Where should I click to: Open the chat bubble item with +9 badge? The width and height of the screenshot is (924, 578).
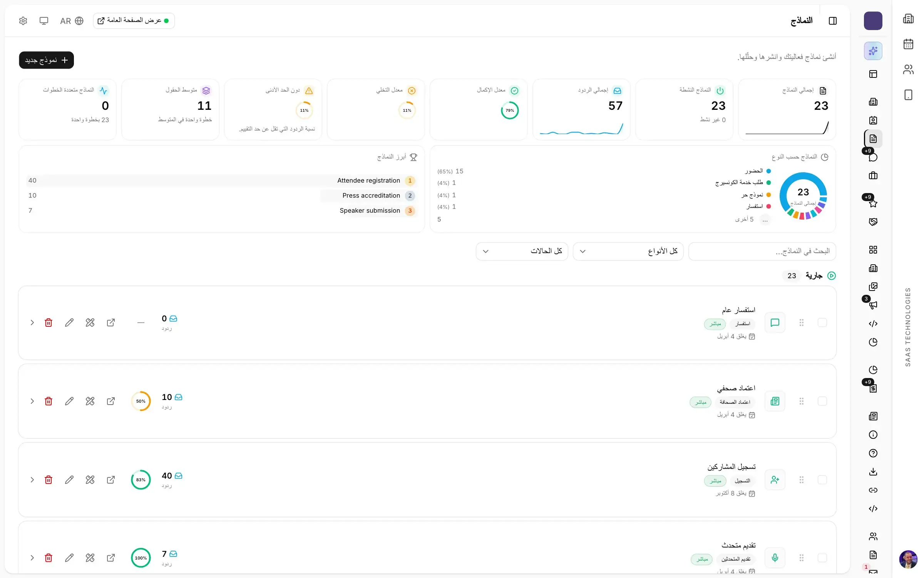point(873,157)
